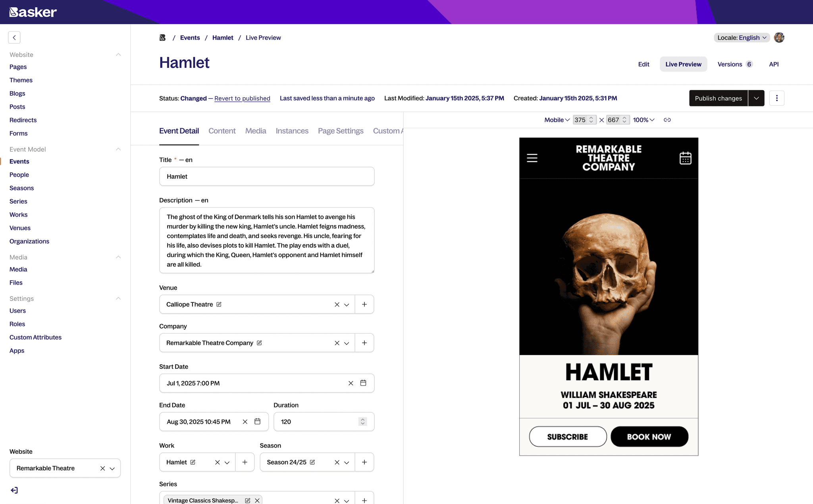Click the Book Now button in preview
Screen dimensions: 813x504
coord(649,437)
